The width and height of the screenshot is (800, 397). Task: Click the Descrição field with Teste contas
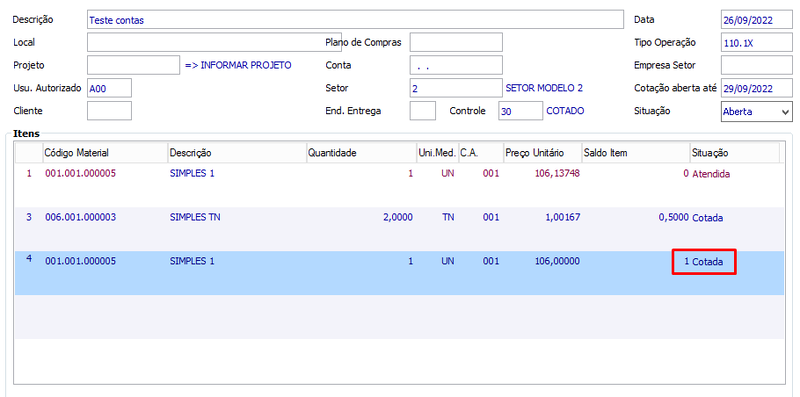[x=355, y=19]
